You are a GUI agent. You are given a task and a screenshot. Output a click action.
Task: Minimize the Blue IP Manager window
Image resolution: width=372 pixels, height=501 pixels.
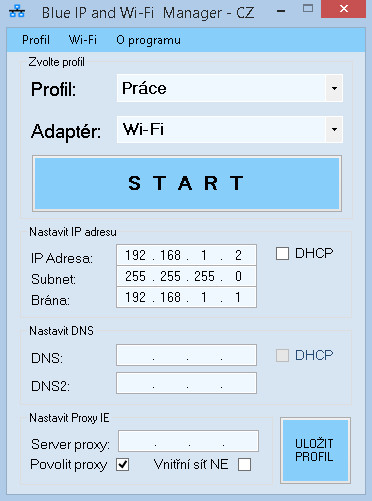281,10
